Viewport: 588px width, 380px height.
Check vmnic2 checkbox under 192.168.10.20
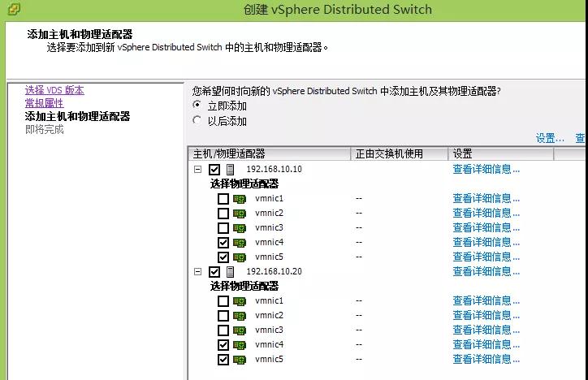[223, 316]
